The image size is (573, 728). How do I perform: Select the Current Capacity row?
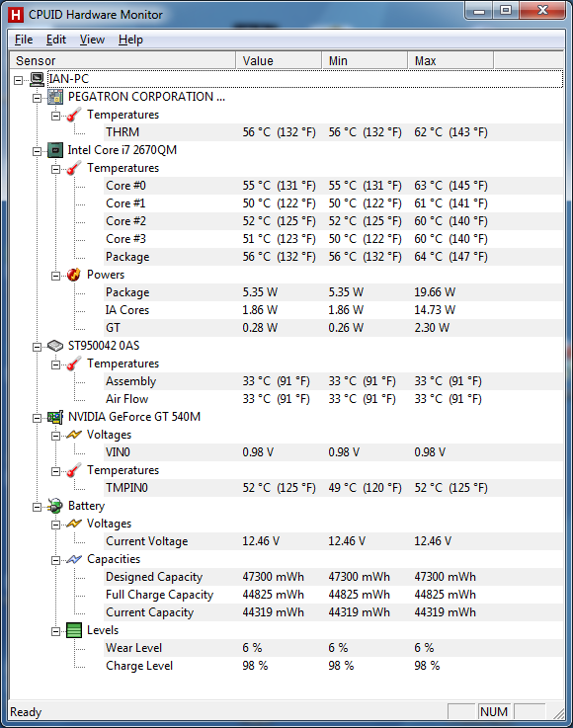coord(333,612)
